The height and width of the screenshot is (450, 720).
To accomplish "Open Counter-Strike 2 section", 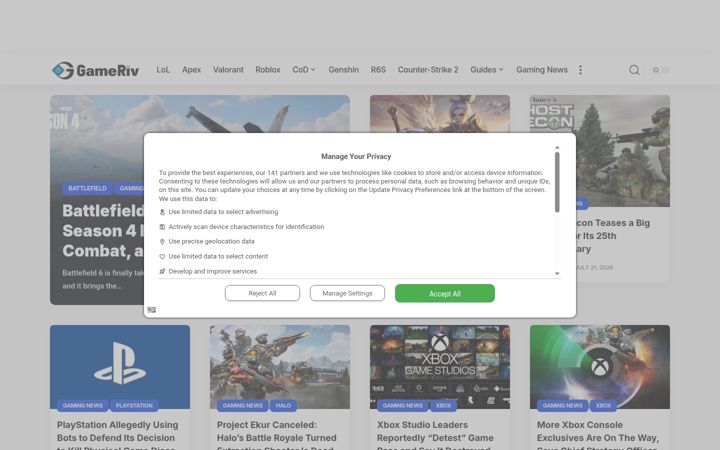I will (428, 70).
